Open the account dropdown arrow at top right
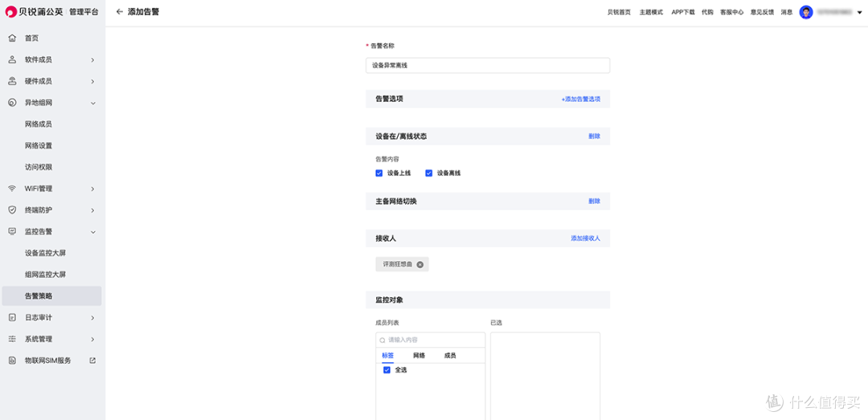The height and width of the screenshot is (420, 868). [859, 13]
